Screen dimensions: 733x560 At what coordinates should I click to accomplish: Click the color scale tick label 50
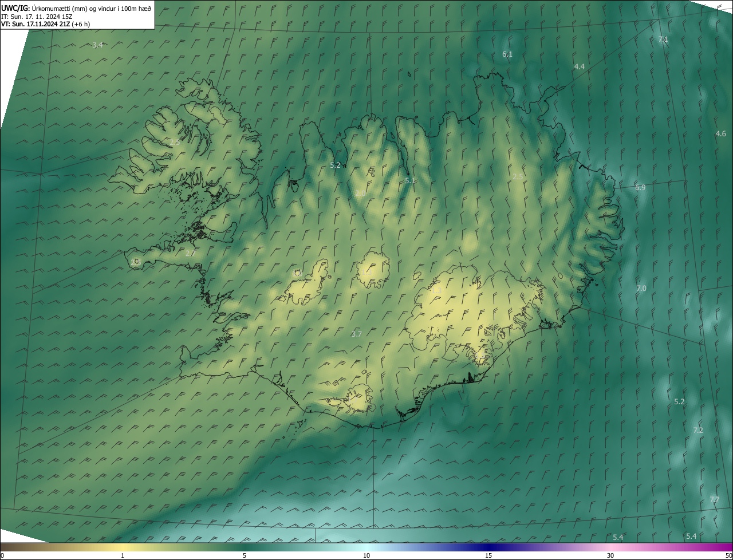(x=728, y=555)
